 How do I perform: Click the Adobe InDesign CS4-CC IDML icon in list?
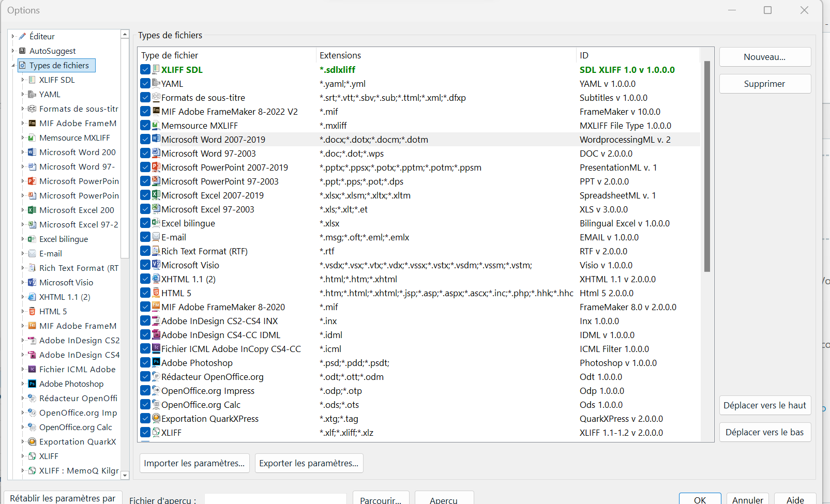pos(156,334)
